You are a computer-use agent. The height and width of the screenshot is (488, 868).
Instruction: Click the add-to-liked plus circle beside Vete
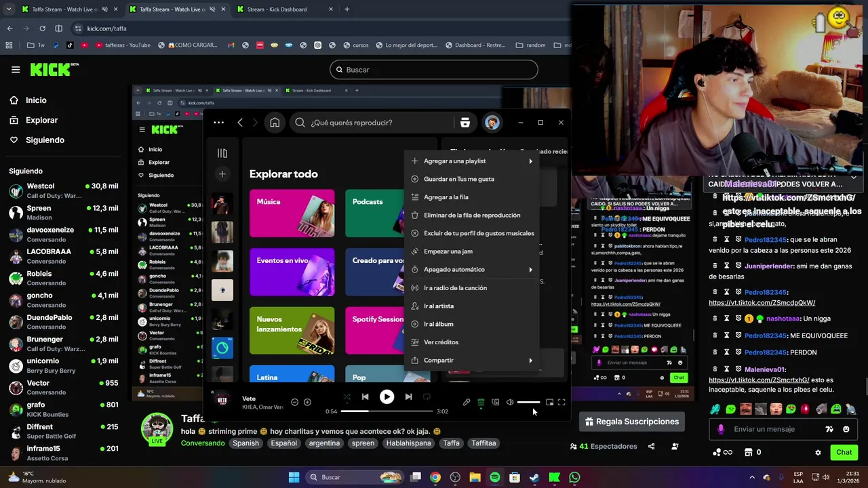coord(307,403)
